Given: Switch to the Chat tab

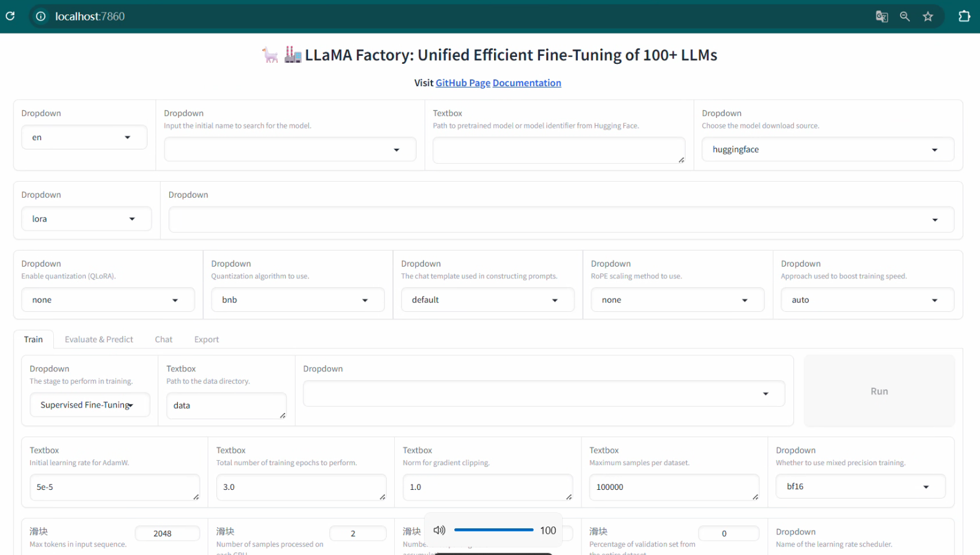Looking at the screenshot, I should [164, 339].
